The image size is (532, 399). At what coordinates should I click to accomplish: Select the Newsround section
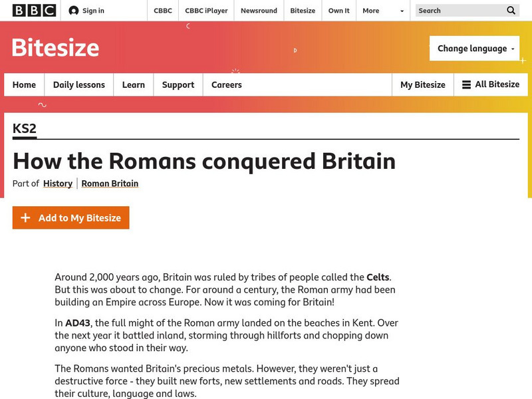pos(259,11)
